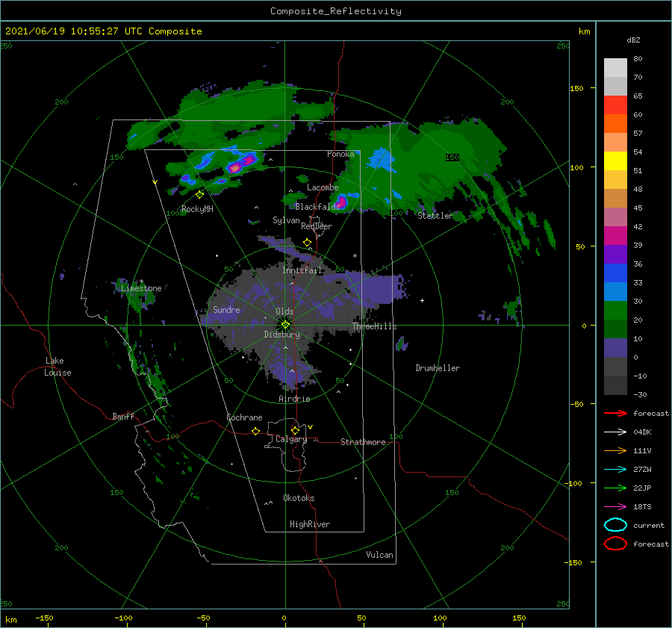Click the radar-site diamond at Olds/Didsbury center
672x628 pixels.
point(285,325)
